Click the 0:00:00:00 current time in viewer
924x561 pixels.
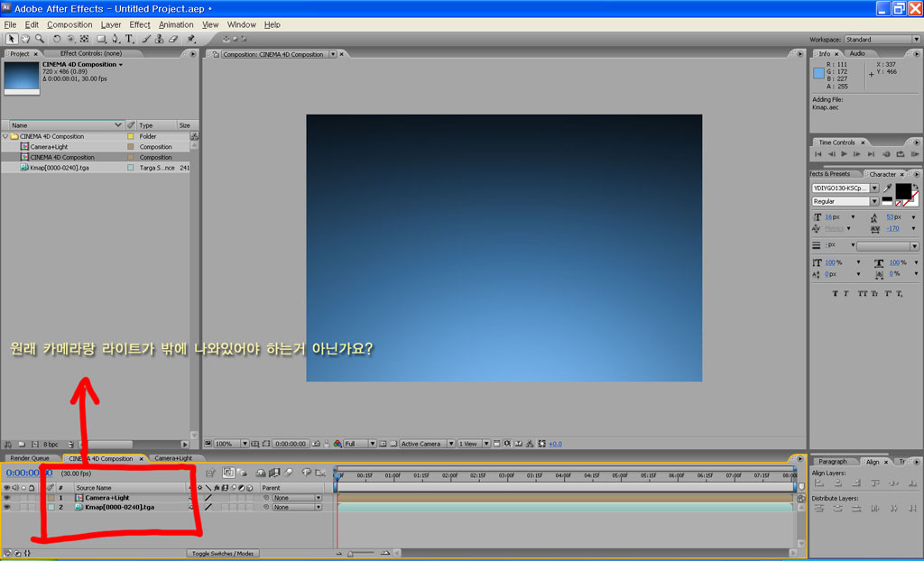(291, 444)
